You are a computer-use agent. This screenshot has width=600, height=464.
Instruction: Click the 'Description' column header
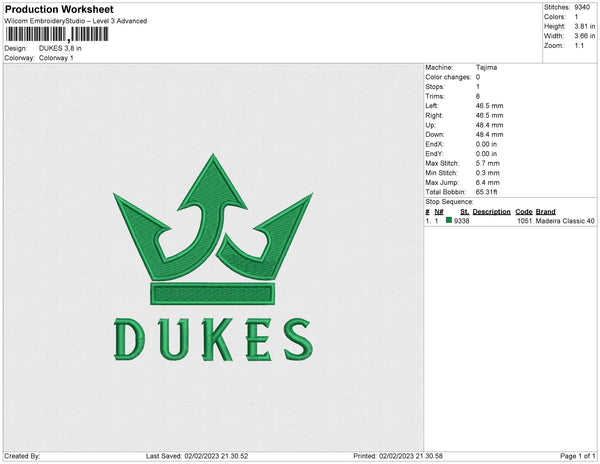click(x=491, y=212)
